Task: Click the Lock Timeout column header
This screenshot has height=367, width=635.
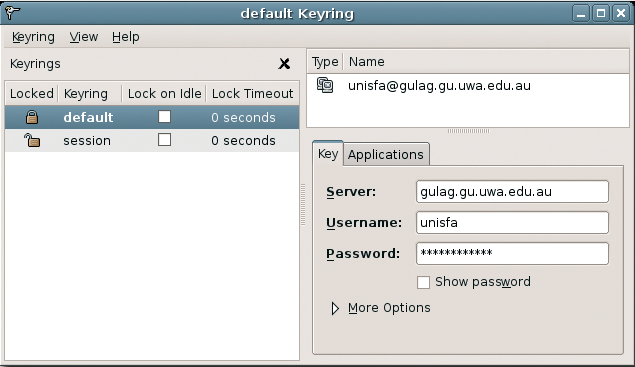Action: pos(253,94)
